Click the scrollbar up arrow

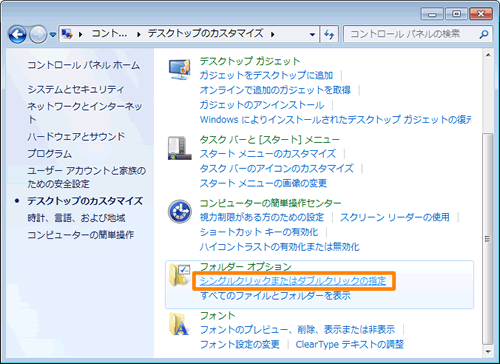coord(488,55)
